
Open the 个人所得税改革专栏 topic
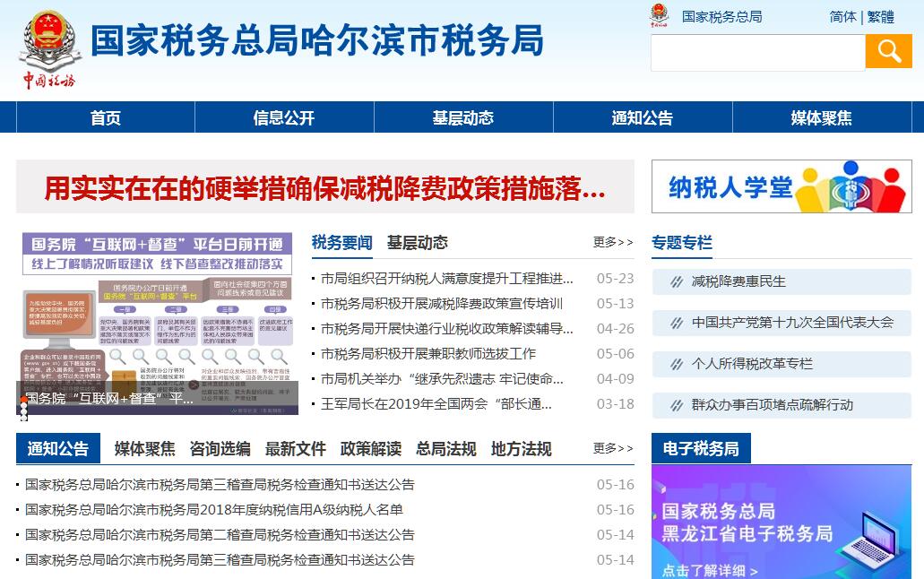click(782, 364)
